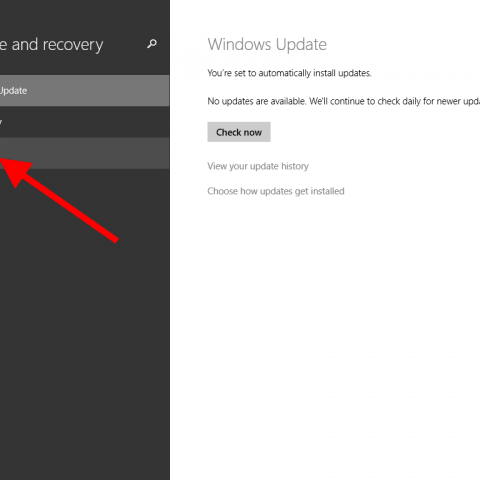Click the Check now button

(239, 132)
